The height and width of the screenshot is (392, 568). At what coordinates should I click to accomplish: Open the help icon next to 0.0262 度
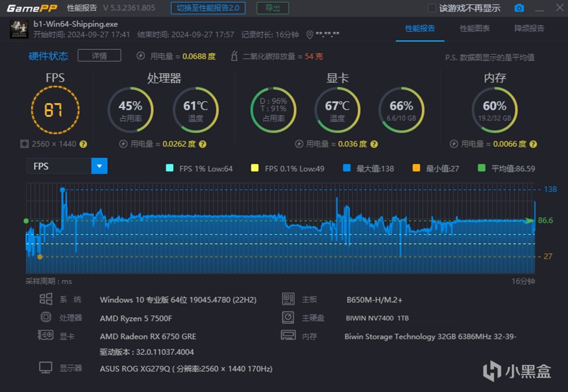[x=202, y=144]
